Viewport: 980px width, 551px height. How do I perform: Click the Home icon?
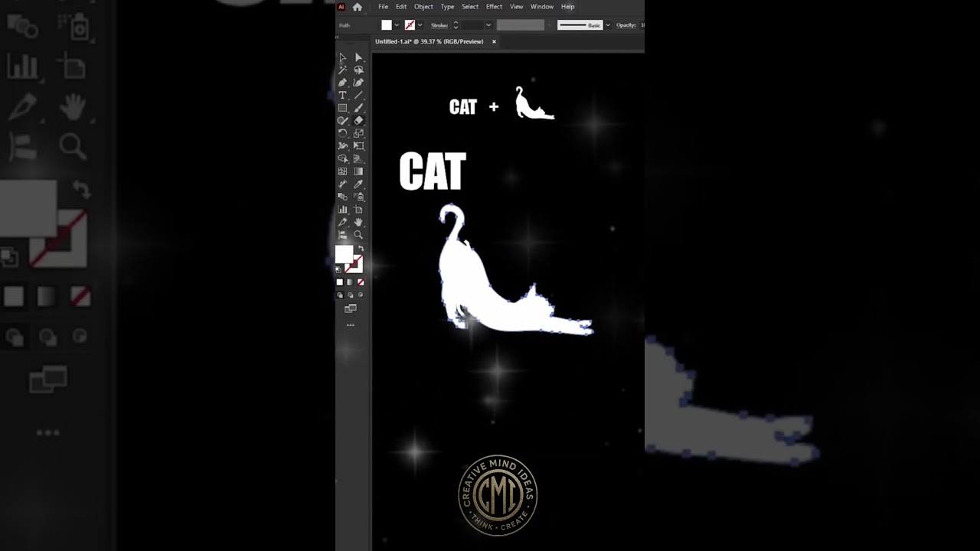click(x=357, y=7)
